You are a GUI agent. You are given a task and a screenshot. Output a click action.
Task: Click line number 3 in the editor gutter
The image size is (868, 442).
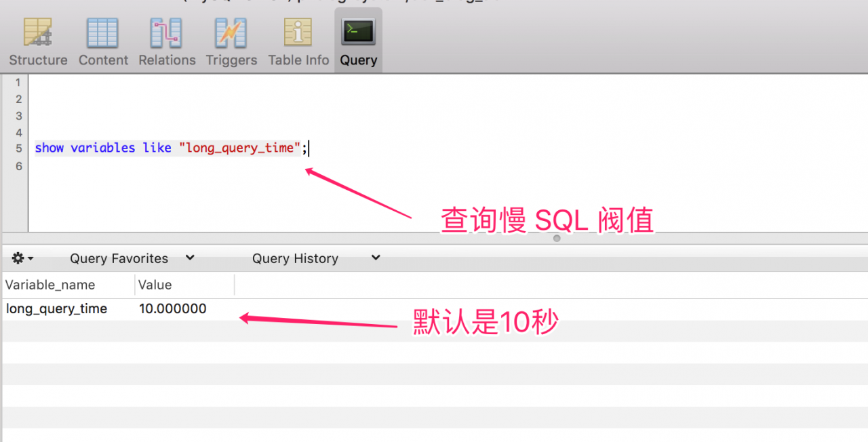point(18,116)
